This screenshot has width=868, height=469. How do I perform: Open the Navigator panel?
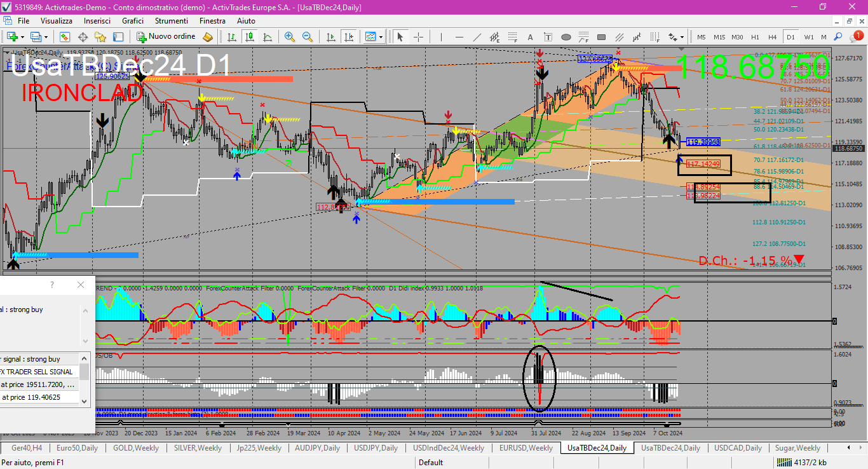[100, 37]
